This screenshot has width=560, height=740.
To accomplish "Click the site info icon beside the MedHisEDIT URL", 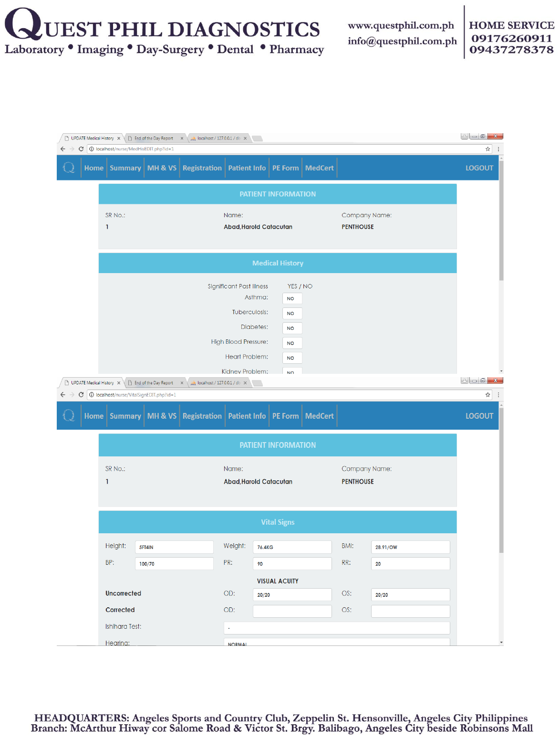I will (x=92, y=149).
